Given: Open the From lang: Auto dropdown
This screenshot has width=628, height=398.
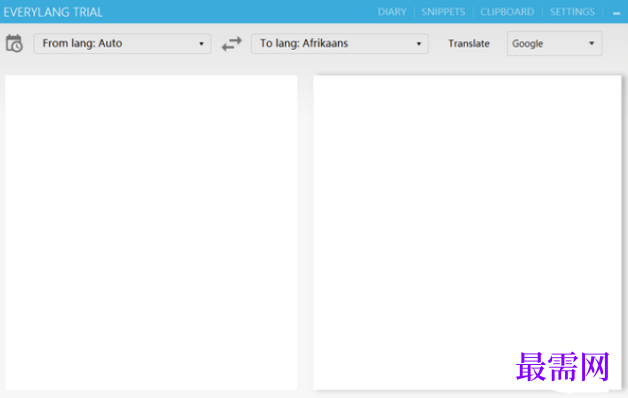Looking at the screenshot, I should [x=122, y=43].
